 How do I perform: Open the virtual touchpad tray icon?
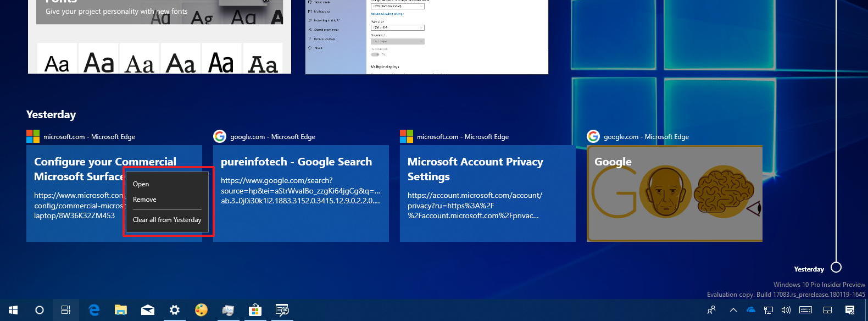click(x=827, y=310)
